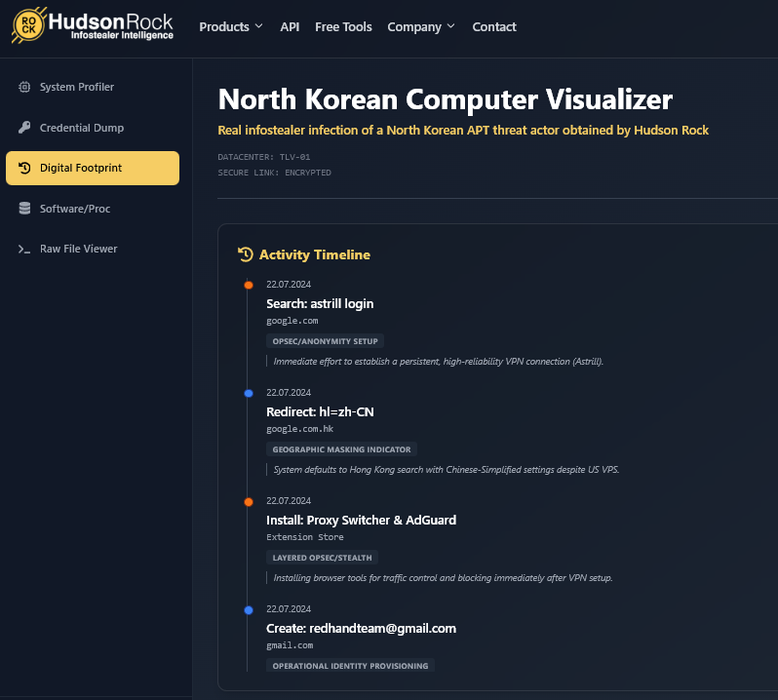Click the 'Search: astrill login' entry title

tap(320, 303)
